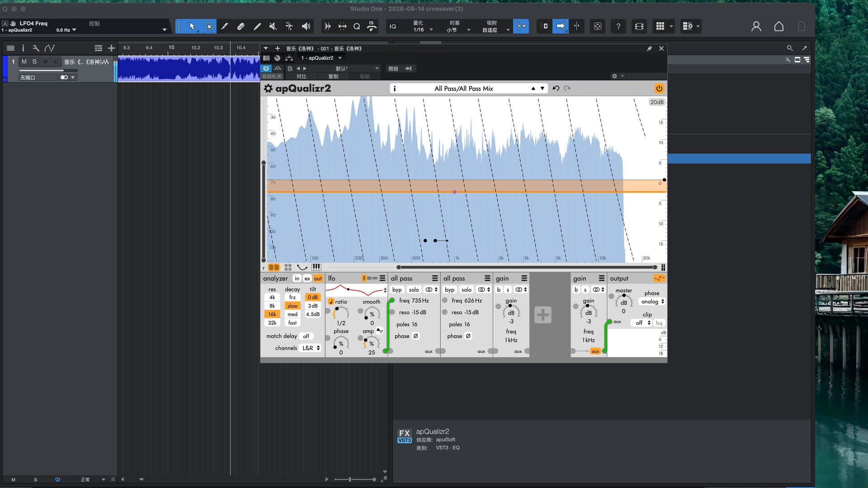Select analyzer 'ex' tab
868x488 pixels.
point(307,278)
